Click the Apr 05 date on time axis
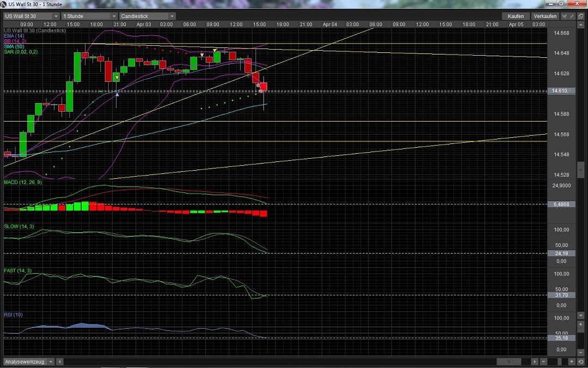 516,25
